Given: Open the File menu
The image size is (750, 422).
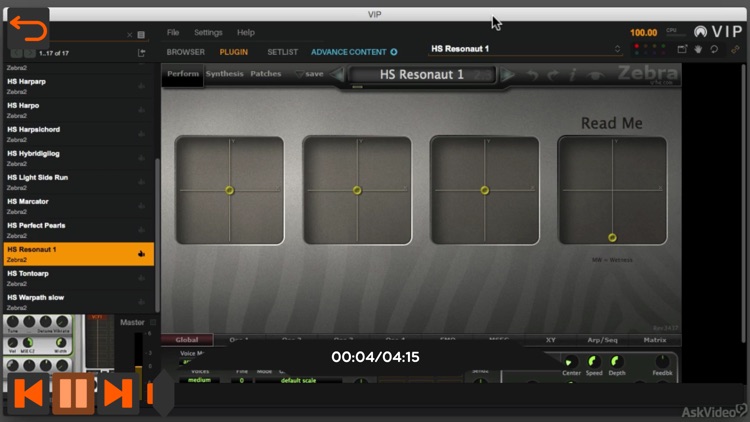Looking at the screenshot, I should [x=173, y=33].
